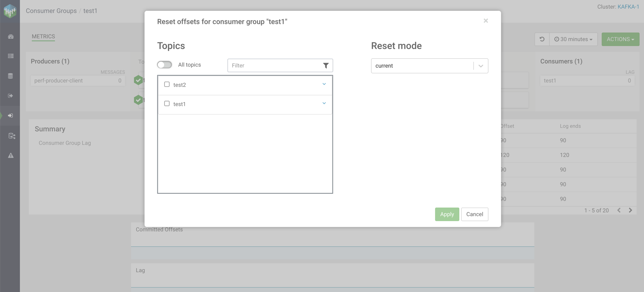This screenshot has width=644, height=292.
Task: Click the topics Filter input field
Action: 274,66
